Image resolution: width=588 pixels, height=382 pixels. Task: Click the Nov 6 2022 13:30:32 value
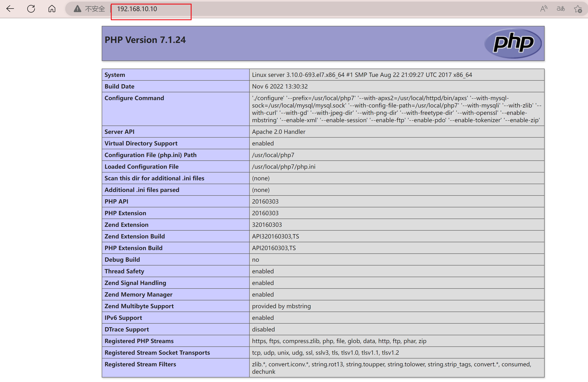pos(280,86)
